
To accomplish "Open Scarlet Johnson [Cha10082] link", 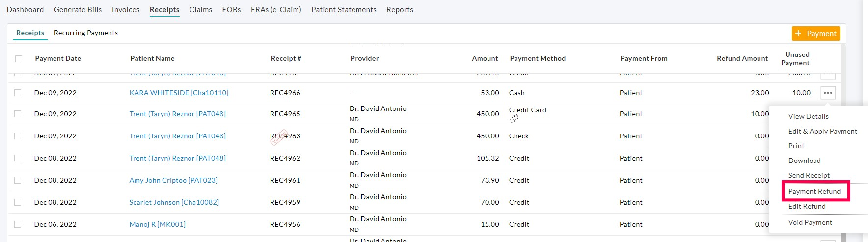I will pyautogui.click(x=174, y=202).
